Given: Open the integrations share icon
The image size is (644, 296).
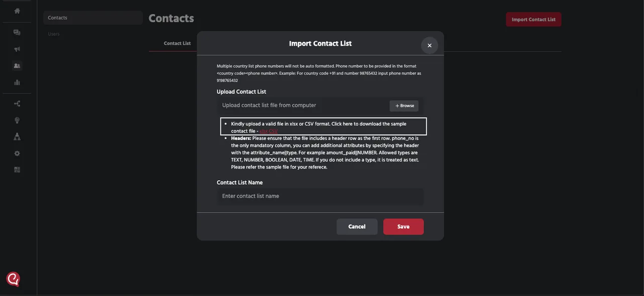Looking at the screenshot, I should pos(17,103).
